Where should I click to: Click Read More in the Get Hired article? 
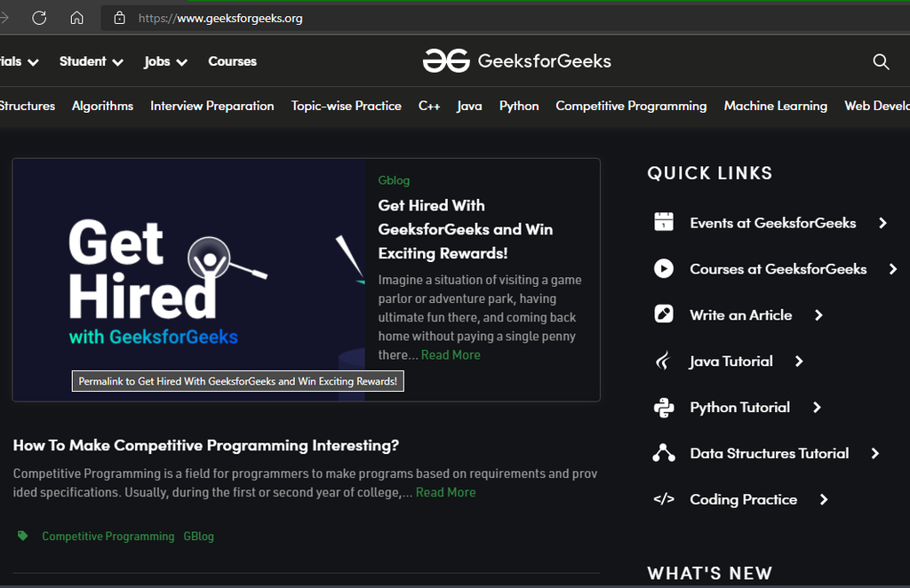click(x=451, y=355)
